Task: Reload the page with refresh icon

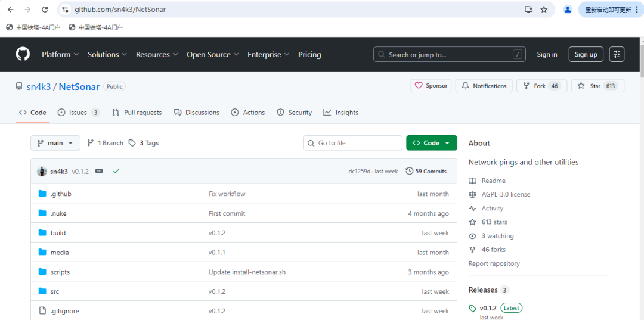Action: point(45,10)
